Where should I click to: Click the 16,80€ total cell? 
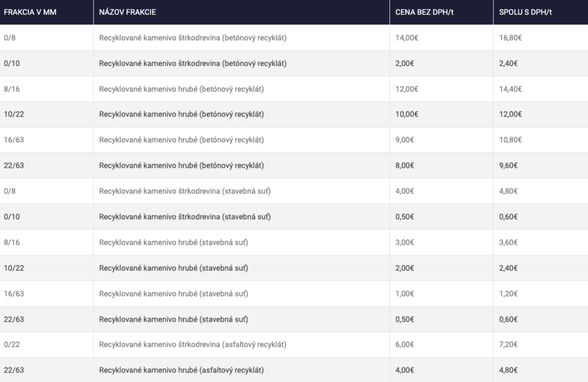click(x=541, y=37)
